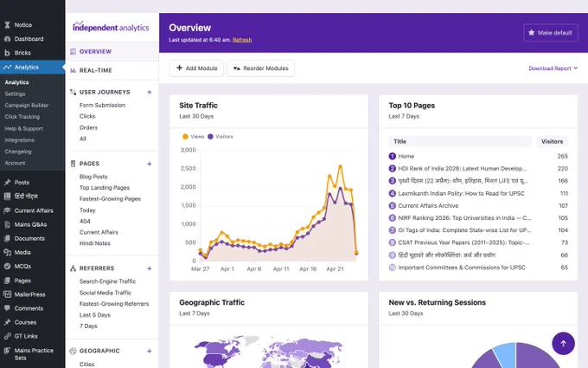
Task: Open Posts pin icon
Action: click(7, 182)
